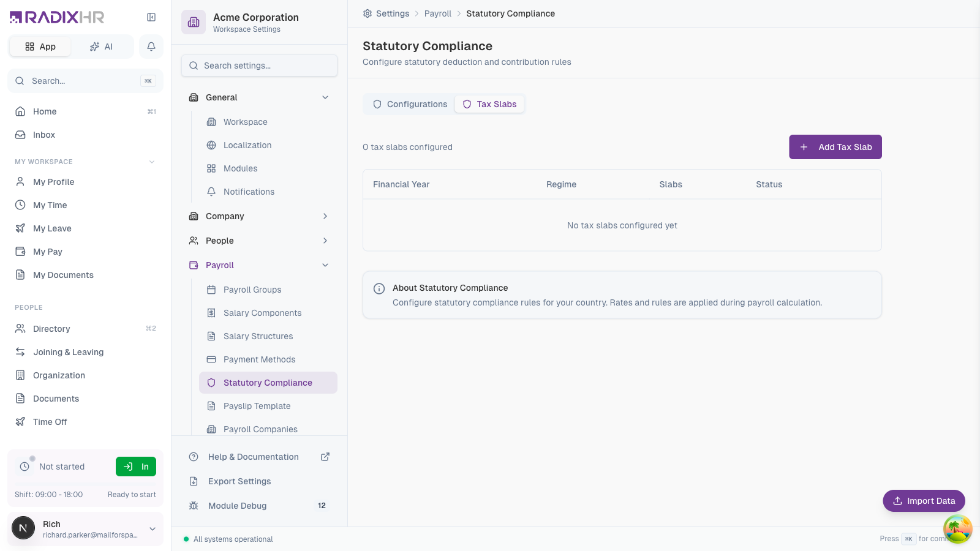The width and height of the screenshot is (980, 551).
Task: Select the Tax Slabs tab
Action: pos(489,104)
